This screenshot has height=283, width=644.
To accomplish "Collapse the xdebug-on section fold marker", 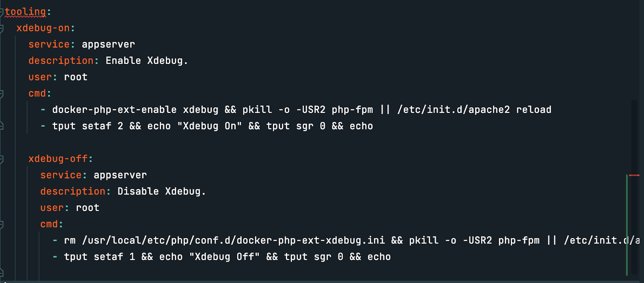I will click(x=2, y=28).
